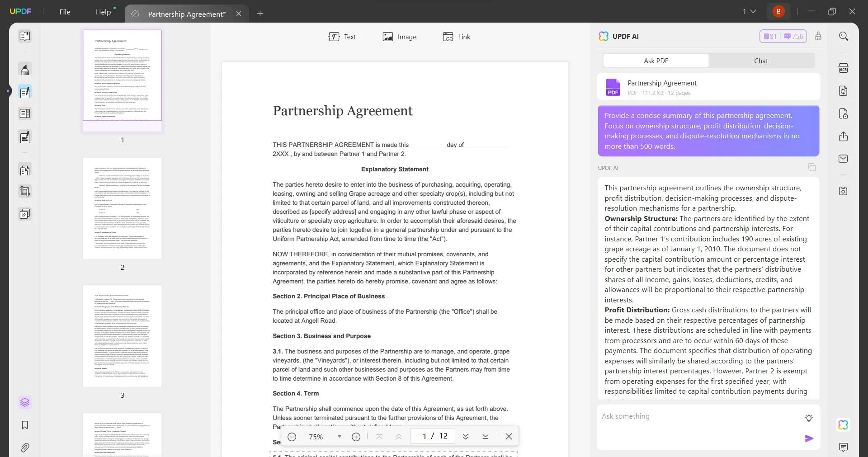Click the Layers icon in left sidebar

[x=25, y=402]
